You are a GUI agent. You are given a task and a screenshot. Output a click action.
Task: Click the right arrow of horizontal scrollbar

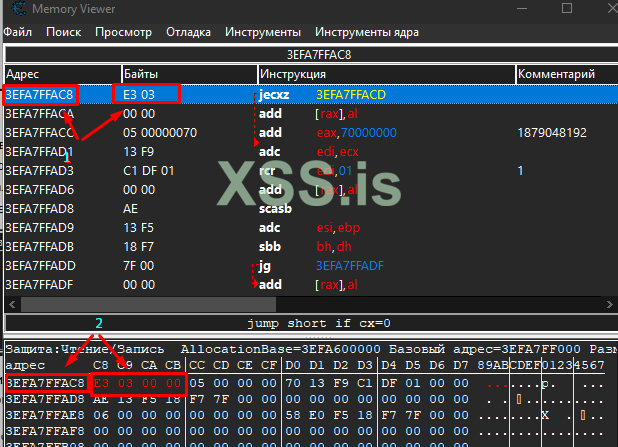click(x=609, y=304)
